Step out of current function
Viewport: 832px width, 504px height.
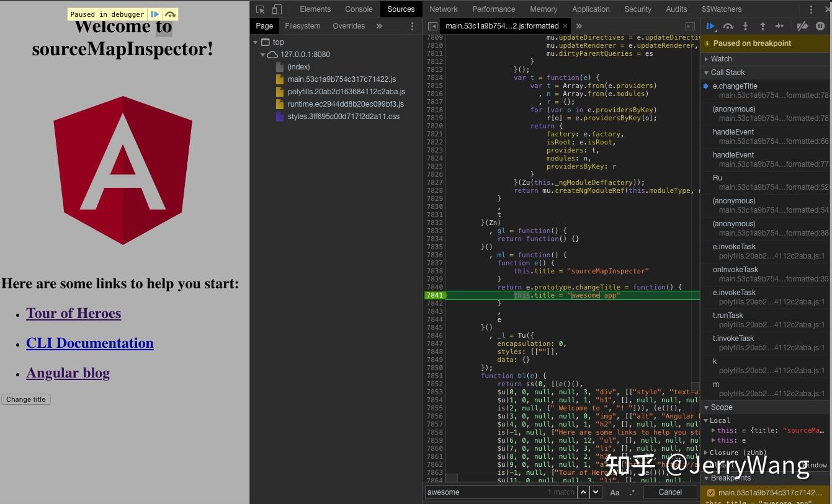click(763, 26)
